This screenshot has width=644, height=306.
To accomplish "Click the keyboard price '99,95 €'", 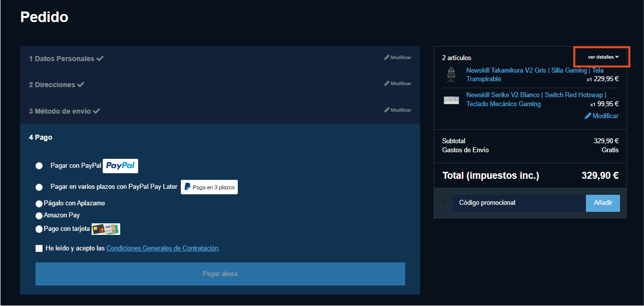I will (x=608, y=104).
